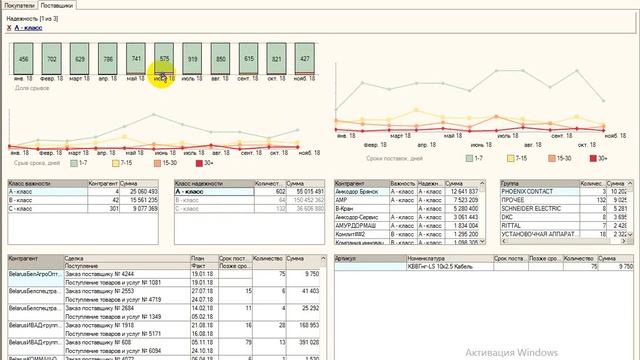
Task: Click the 15-30 swatch in Срыв срока legend
Action: click(x=158, y=163)
